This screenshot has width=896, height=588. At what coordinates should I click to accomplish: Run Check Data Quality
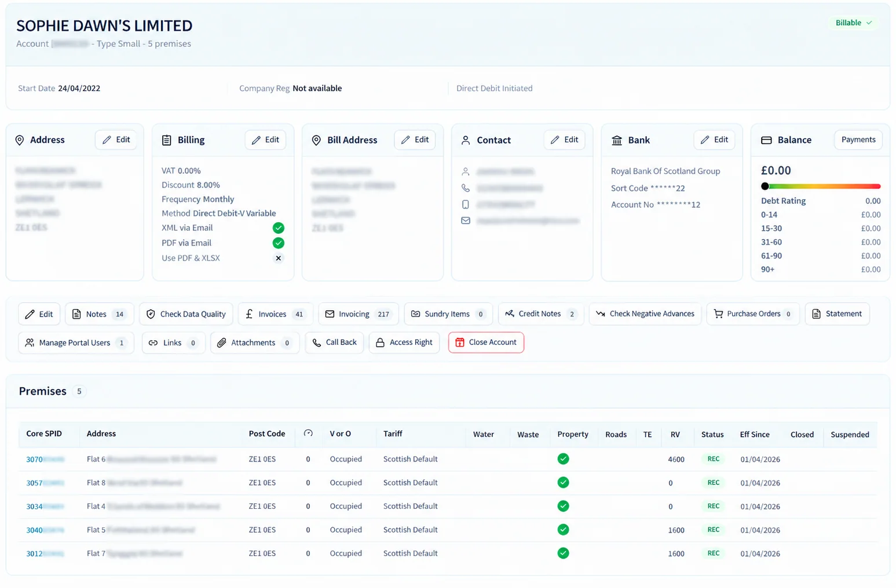click(x=186, y=314)
